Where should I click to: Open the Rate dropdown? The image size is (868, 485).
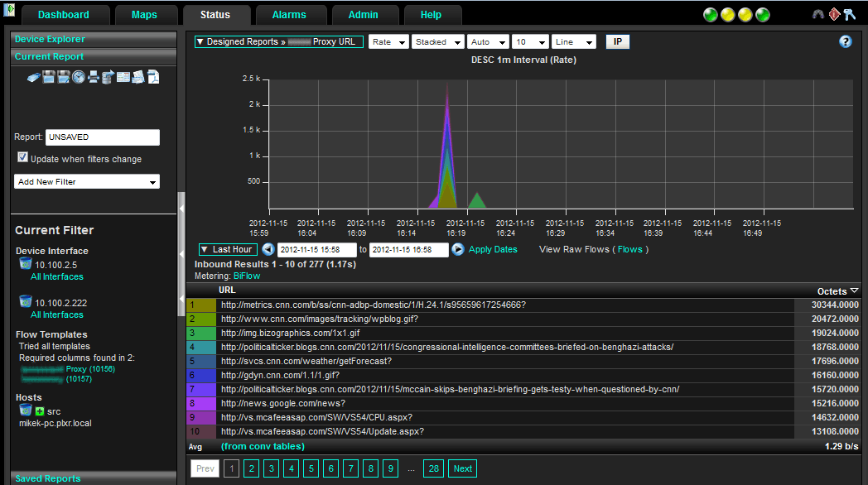coord(388,42)
